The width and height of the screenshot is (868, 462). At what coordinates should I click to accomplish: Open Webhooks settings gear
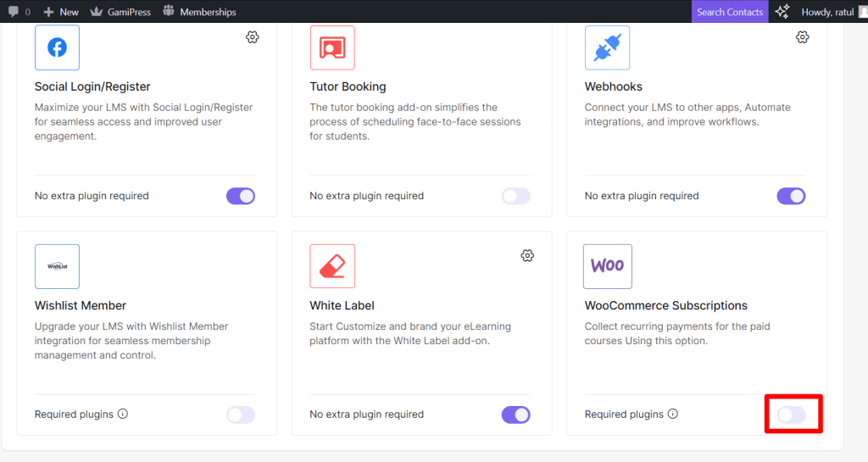coord(802,37)
